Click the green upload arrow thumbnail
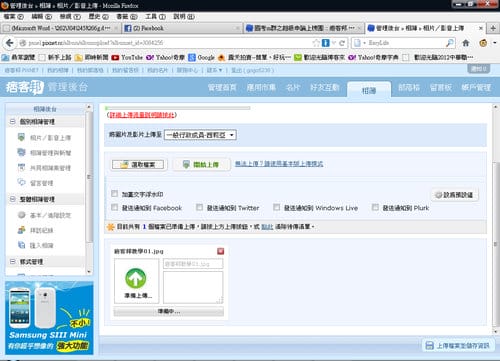 click(136, 278)
